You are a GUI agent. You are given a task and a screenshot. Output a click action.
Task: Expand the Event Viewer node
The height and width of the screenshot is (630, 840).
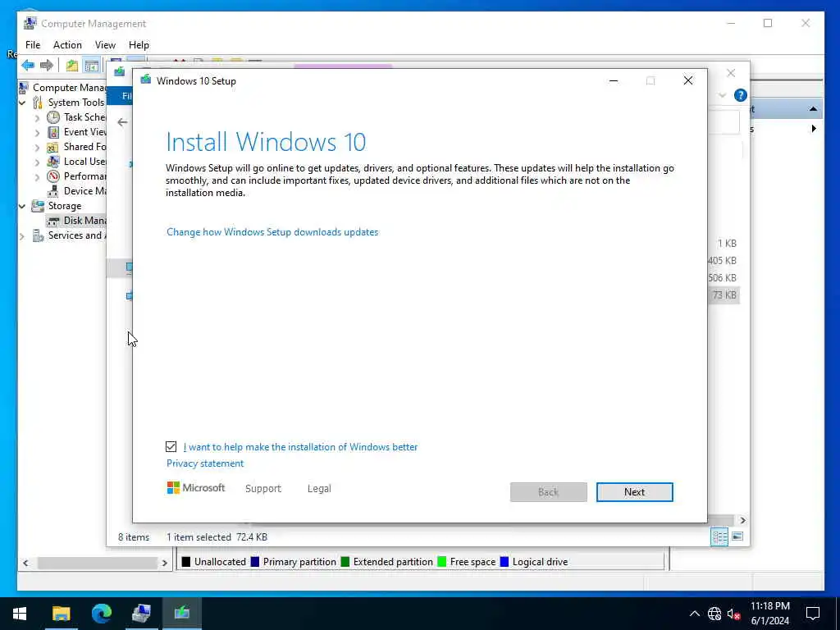pos(37,132)
